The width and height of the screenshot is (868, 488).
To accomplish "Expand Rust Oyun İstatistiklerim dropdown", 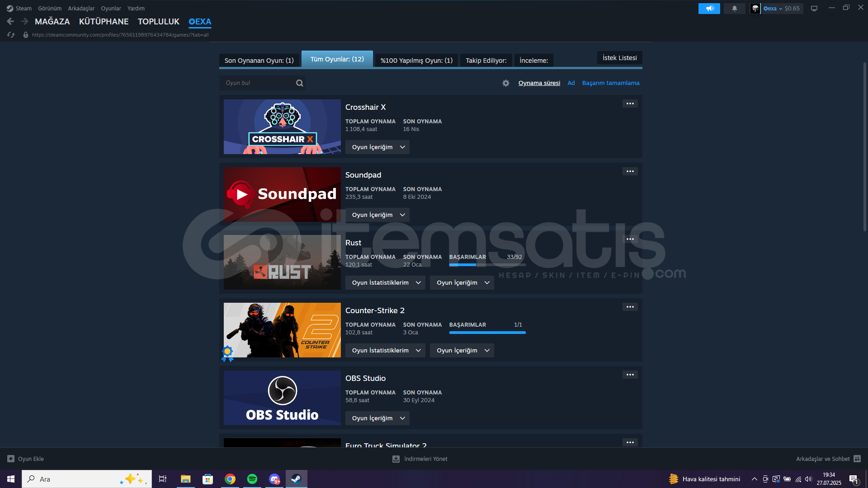I will pos(385,282).
